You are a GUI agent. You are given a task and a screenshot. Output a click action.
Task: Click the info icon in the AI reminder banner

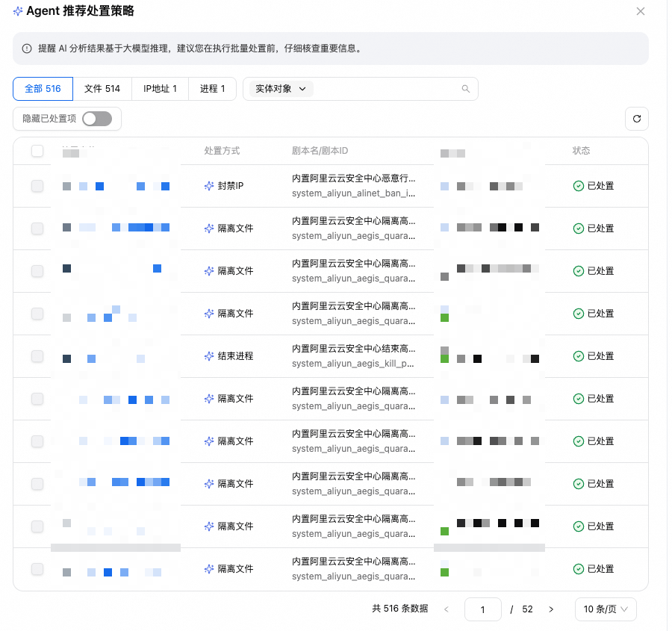click(x=27, y=49)
